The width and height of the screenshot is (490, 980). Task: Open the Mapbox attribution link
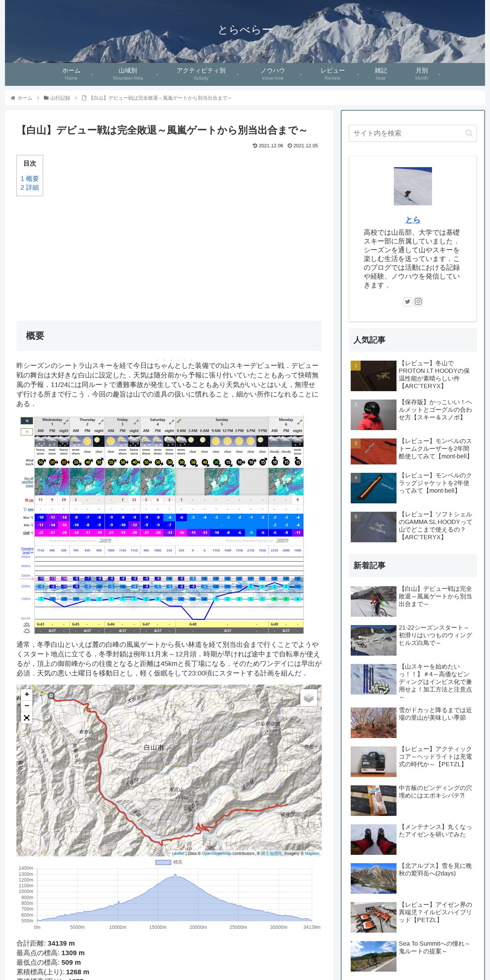(312, 853)
